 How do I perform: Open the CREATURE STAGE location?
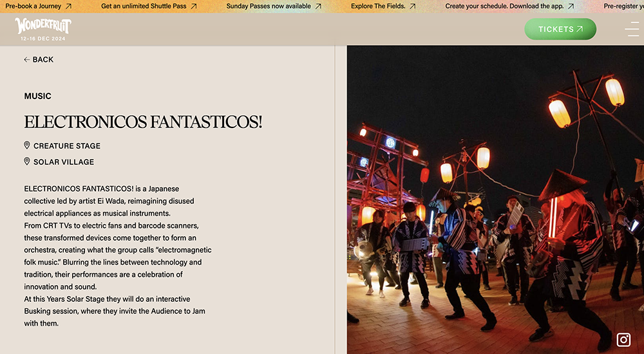[67, 146]
